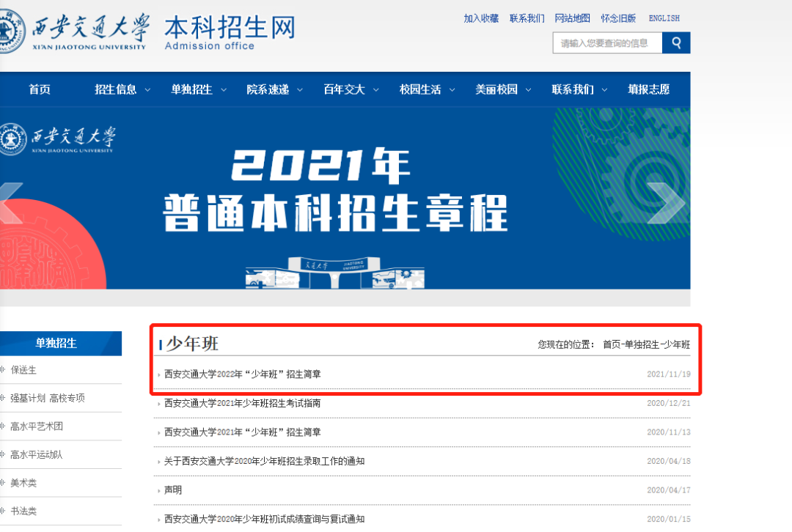Open 网站地图 link

[x=572, y=18]
